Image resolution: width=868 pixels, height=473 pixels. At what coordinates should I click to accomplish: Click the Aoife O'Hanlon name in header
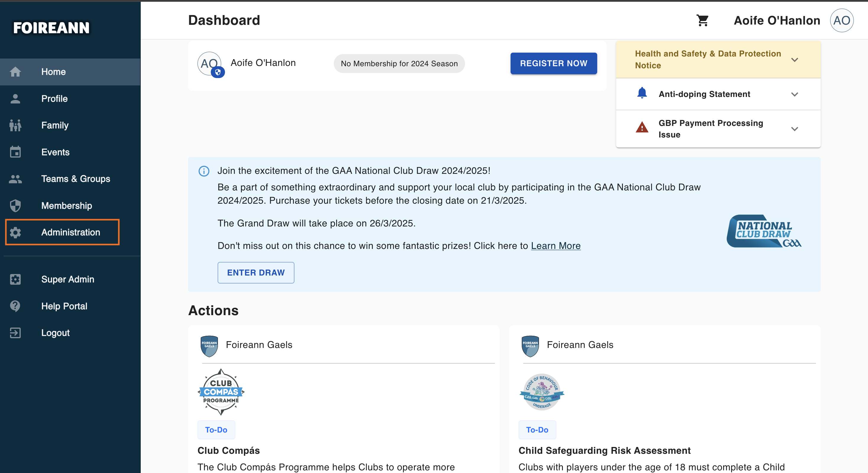point(777,21)
